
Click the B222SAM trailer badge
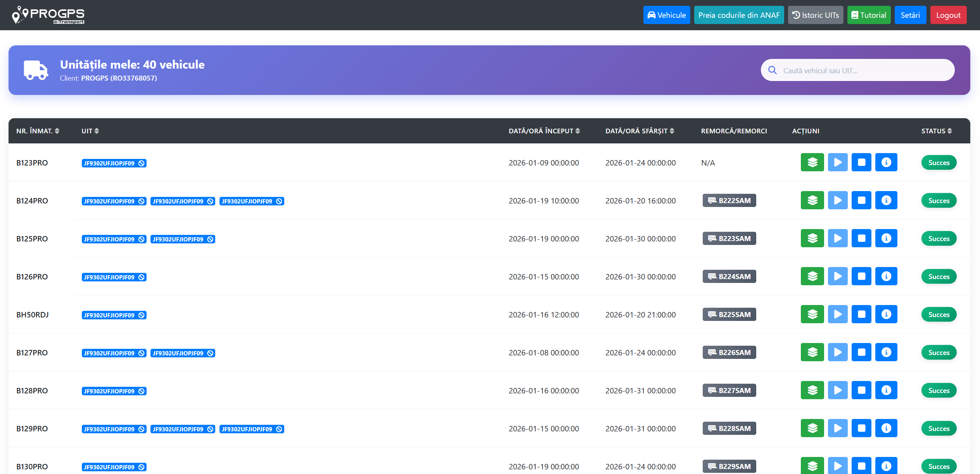coord(729,200)
